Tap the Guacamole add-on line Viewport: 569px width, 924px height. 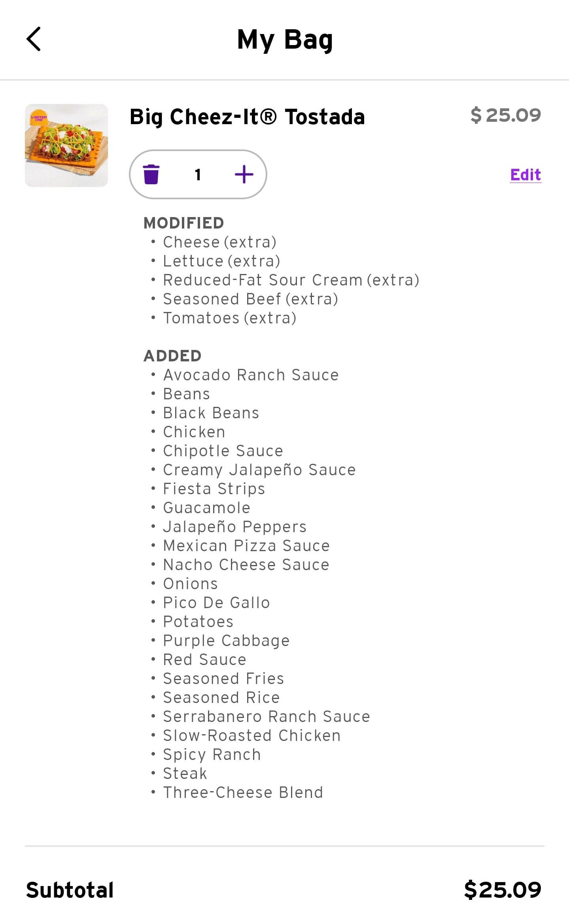coord(206,508)
